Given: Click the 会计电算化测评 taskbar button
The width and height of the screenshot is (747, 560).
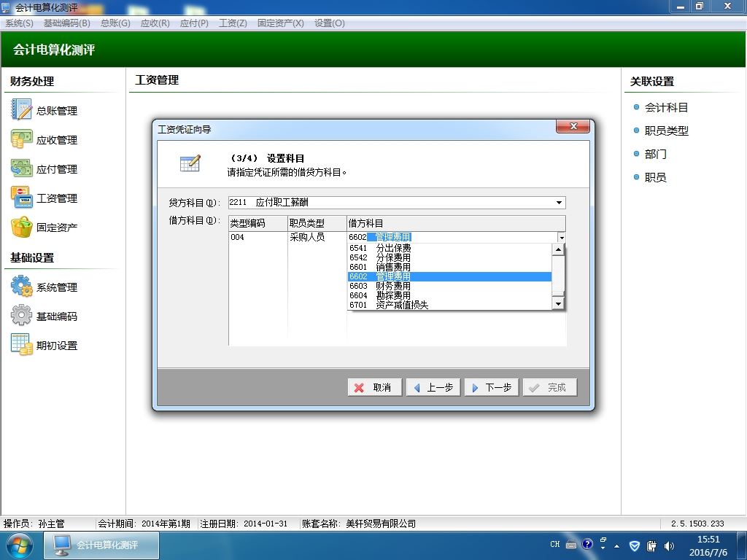Looking at the screenshot, I should tap(101, 545).
